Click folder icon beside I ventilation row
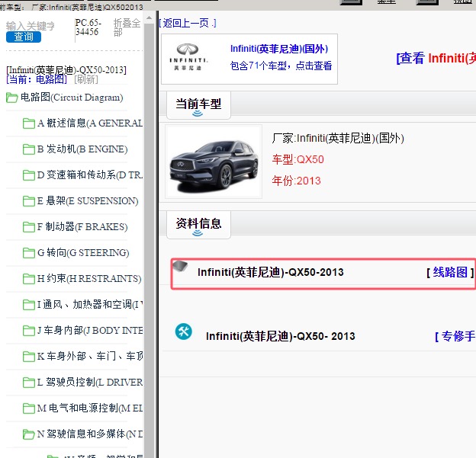 [x=29, y=305]
